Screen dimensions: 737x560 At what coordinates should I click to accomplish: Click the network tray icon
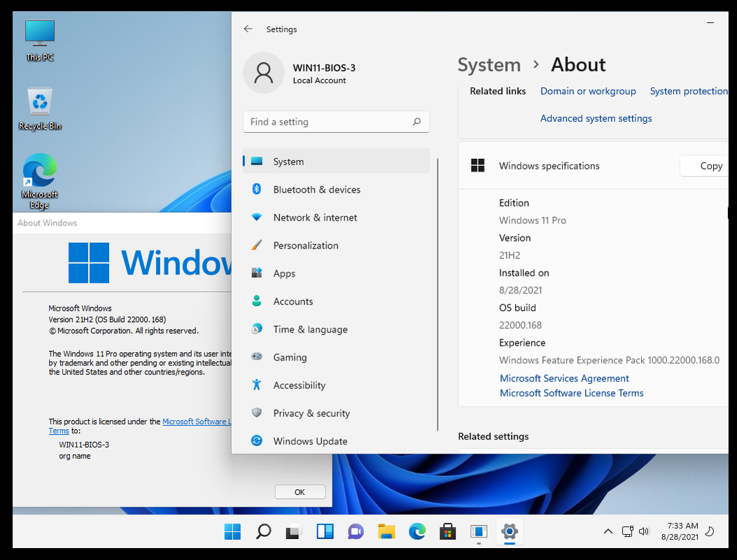(628, 531)
